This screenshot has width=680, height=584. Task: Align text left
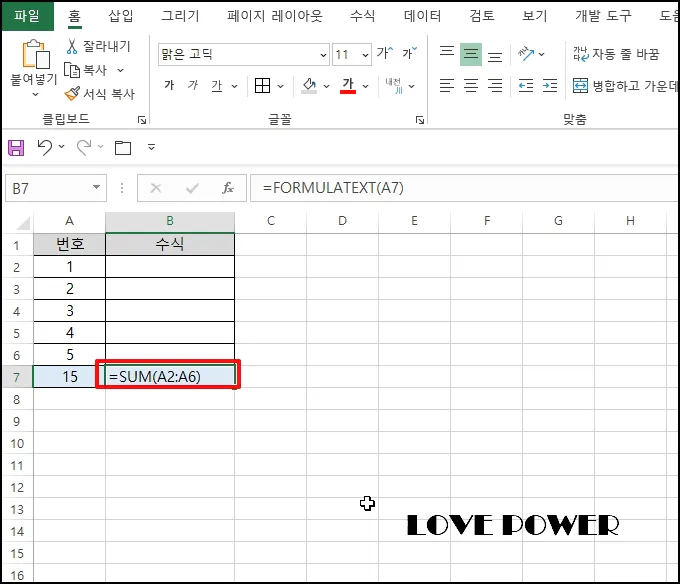click(447, 85)
